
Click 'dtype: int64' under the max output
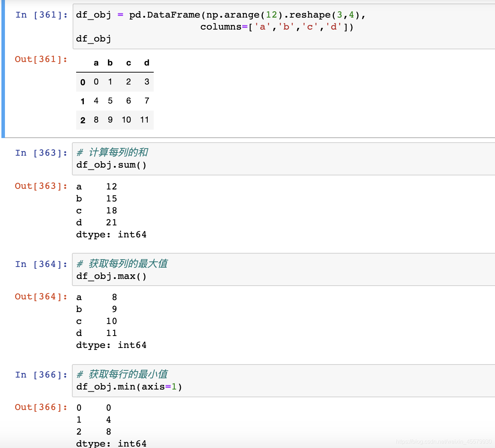click(x=111, y=345)
